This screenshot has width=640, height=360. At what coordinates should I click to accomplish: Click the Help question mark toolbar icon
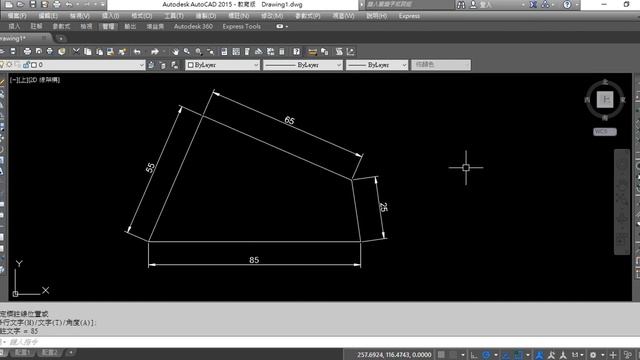tap(297, 52)
